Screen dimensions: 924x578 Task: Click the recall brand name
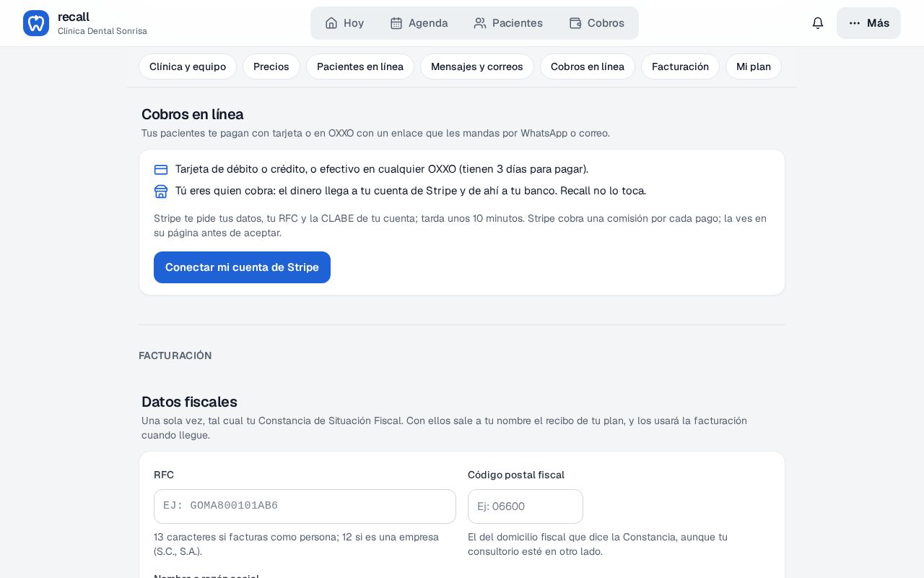click(x=74, y=17)
